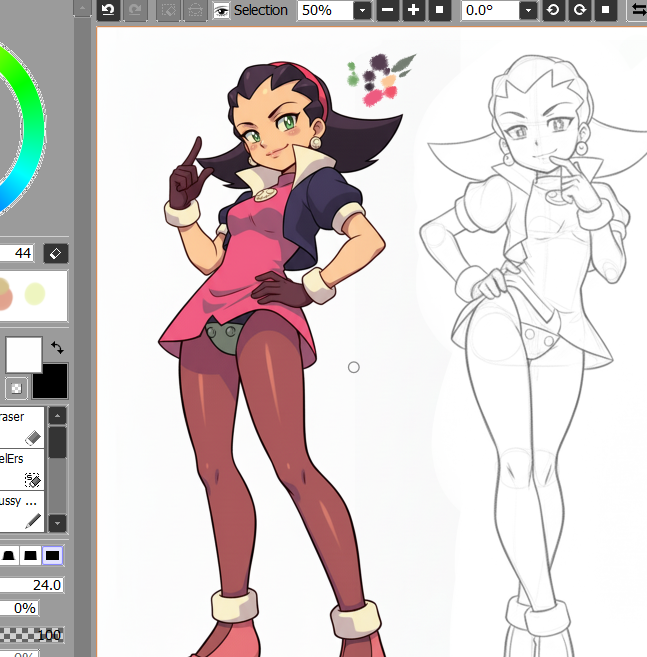Choose the hardest flat brush edge shape
This screenshot has width=647, height=657.
click(52, 556)
